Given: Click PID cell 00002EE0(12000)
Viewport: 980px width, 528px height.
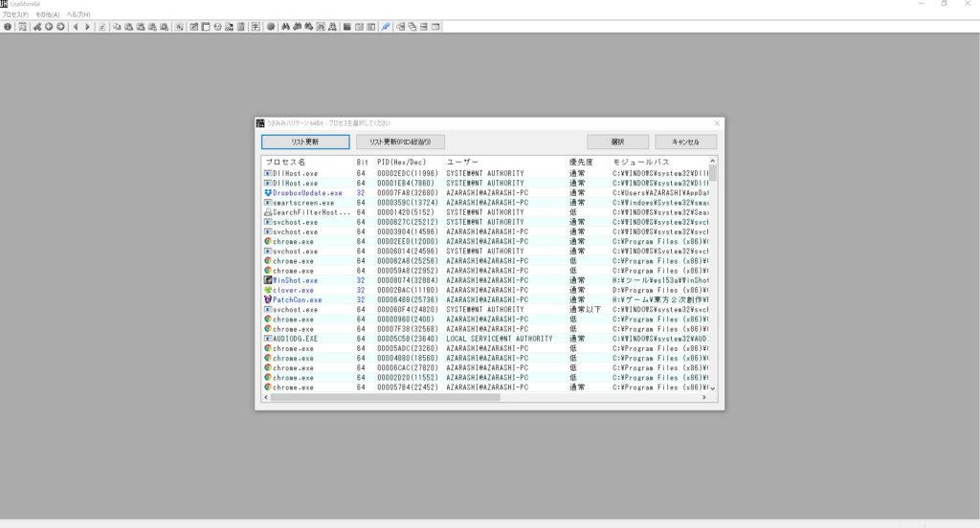Looking at the screenshot, I should (x=407, y=242).
